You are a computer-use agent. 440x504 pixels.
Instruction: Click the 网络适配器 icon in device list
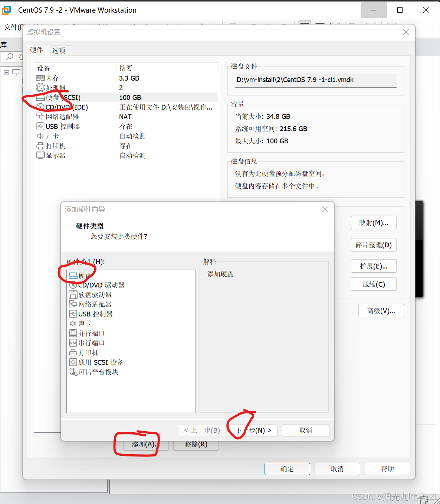(x=40, y=117)
